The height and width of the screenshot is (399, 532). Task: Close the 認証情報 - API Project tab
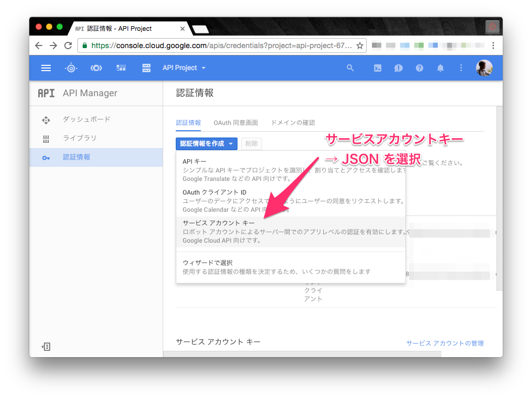coord(182,29)
